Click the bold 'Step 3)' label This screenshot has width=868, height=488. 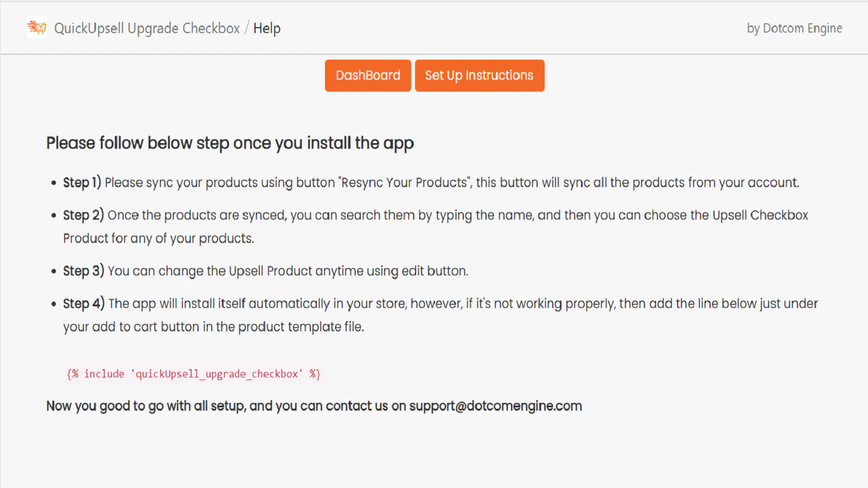click(x=83, y=271)
